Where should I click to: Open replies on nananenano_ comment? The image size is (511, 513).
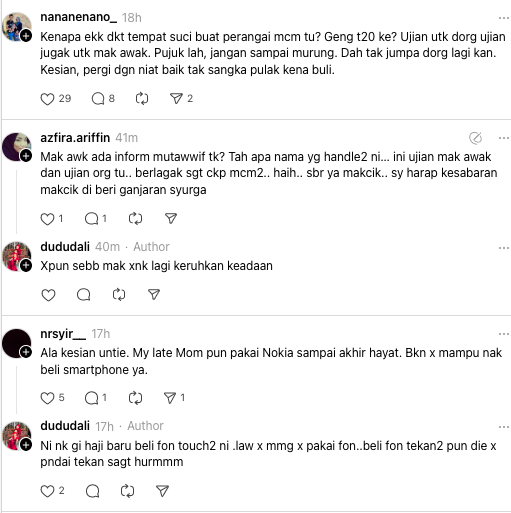click(98, 99)
